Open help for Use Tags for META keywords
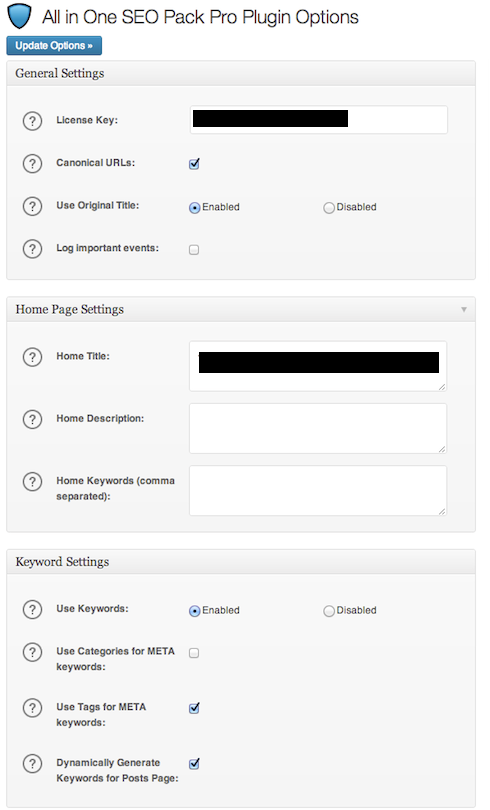This screenshot has height=810, width=490. [x=32, y=708]
